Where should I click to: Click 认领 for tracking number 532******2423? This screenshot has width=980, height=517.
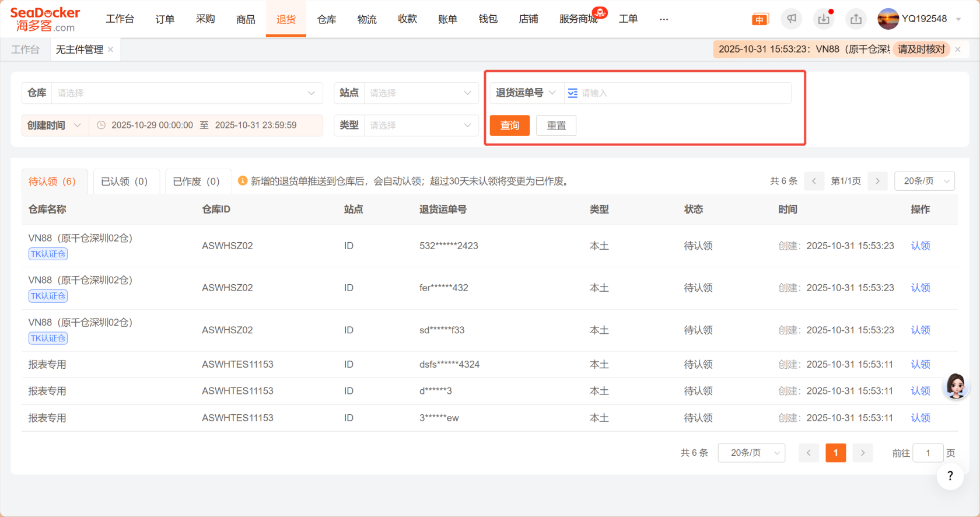tap(920, 246)
